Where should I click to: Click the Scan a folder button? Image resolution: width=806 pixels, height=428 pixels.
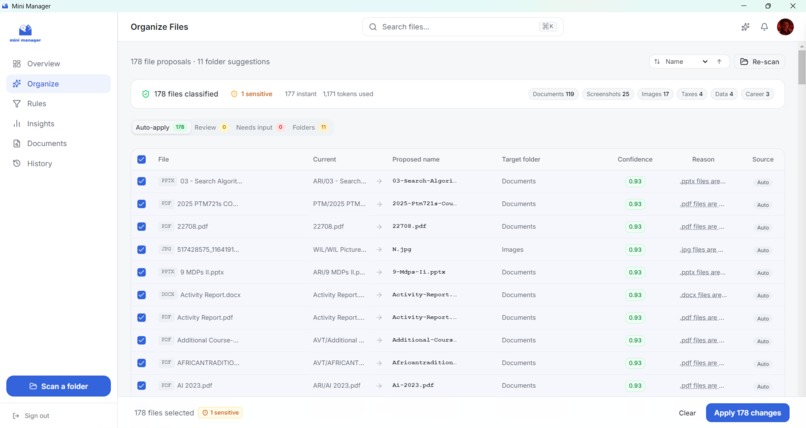[58, 386]
